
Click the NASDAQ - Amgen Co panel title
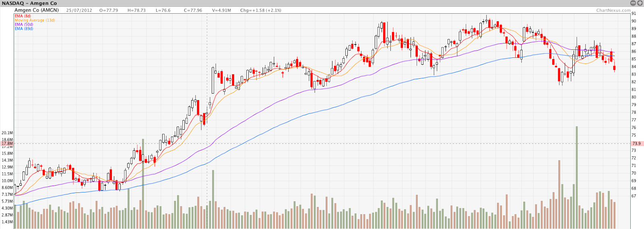(29, 3)
